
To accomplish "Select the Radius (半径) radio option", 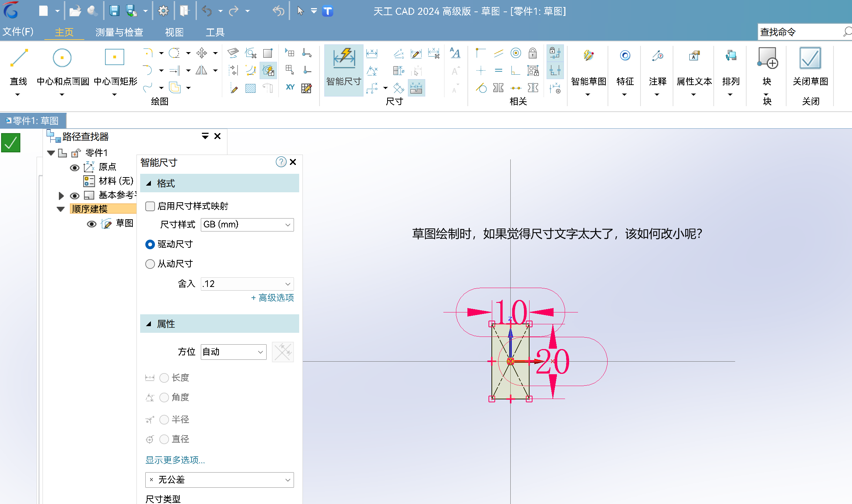I will pos(164,420).
